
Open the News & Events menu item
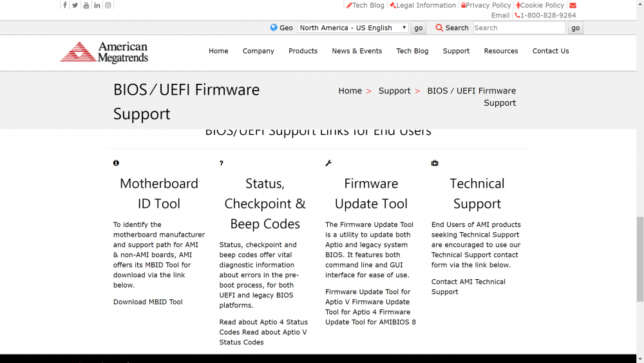[x=357, y=51]
